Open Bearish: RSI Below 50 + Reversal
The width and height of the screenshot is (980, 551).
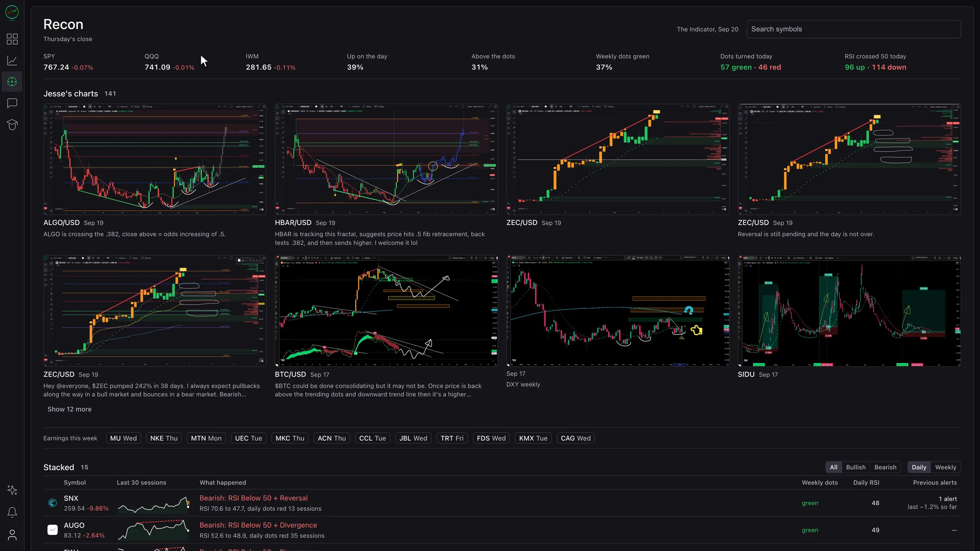(x=254, y=498)
